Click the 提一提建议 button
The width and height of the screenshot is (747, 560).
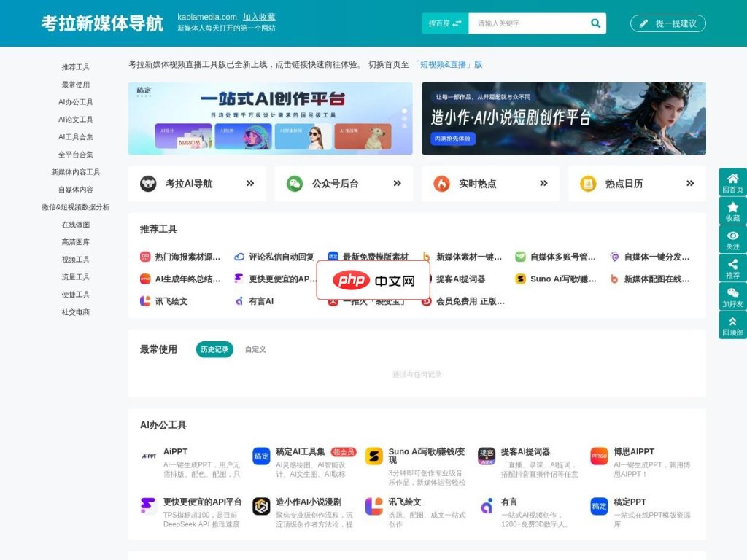(x=668, y=23)
